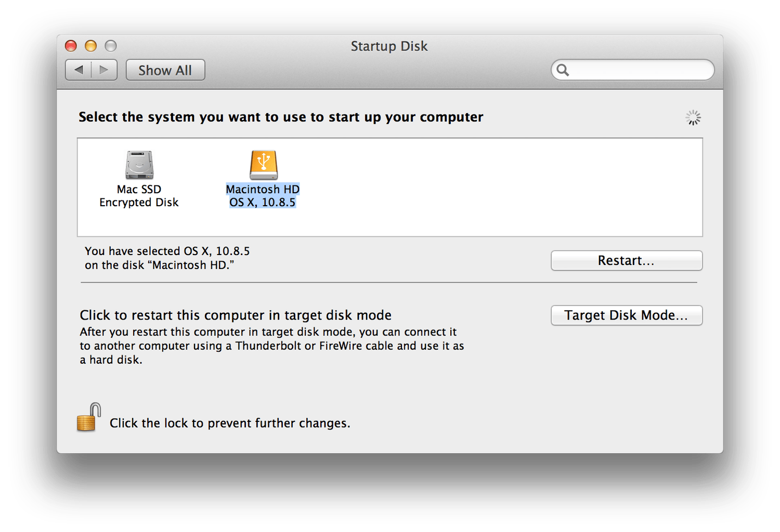
Task: Open Target Disk Mode... option
Action: click(626, 315)
